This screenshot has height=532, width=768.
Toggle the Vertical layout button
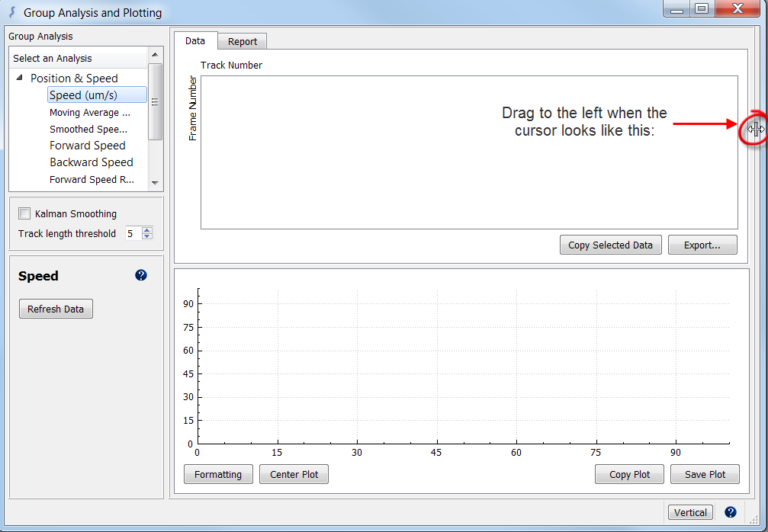[x=690, y=512]
